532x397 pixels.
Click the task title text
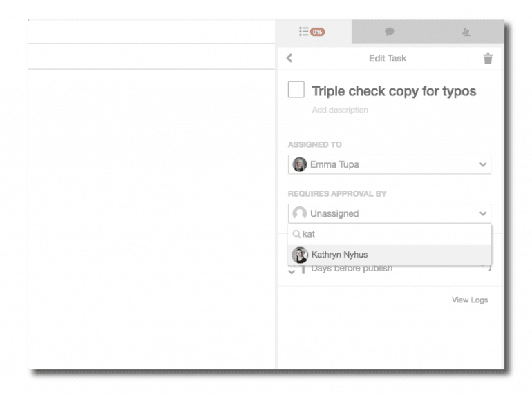coord(394,91)
